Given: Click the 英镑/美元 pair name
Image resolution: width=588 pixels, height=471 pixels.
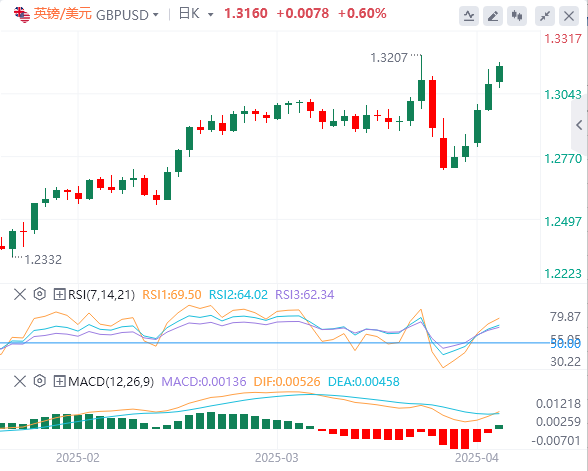Looking at the screenshot, I should (x=63, y=14).
